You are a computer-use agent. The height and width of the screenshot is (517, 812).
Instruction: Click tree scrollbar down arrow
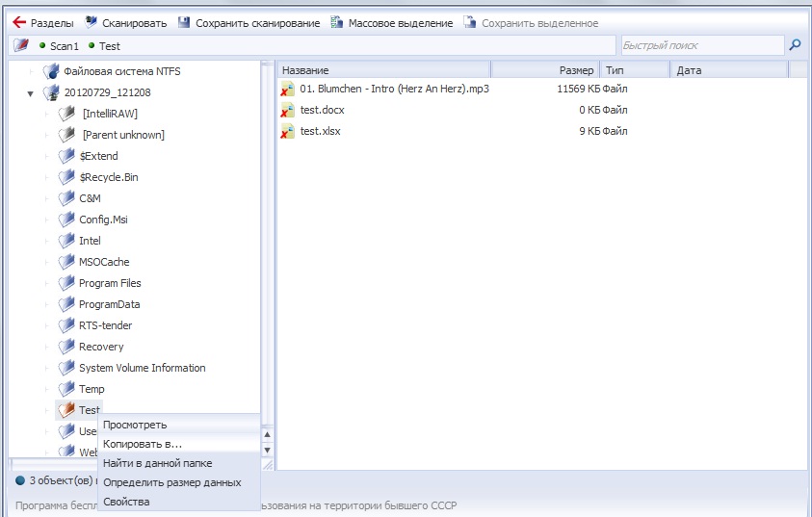coord(267,450)
